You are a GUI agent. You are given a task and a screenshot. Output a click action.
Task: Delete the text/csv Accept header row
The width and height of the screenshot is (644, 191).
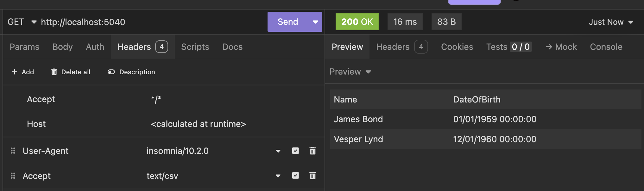tap(313, 175)
